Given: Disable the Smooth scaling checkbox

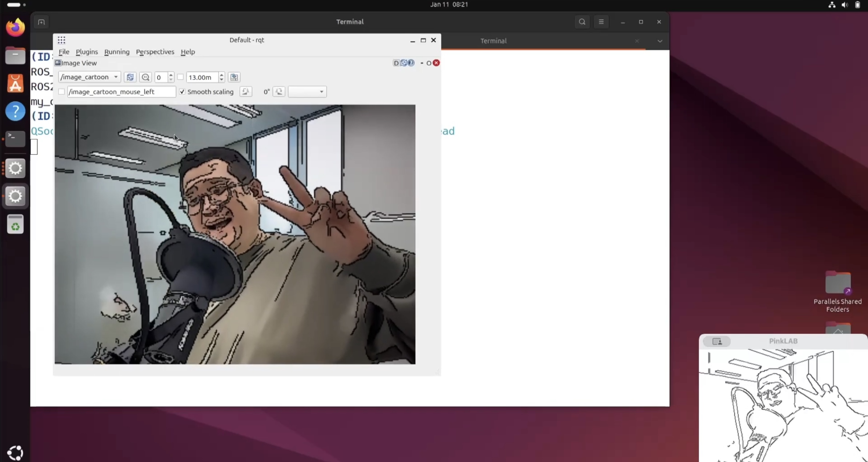Looking at the screenshot, I should pos(182,92).
